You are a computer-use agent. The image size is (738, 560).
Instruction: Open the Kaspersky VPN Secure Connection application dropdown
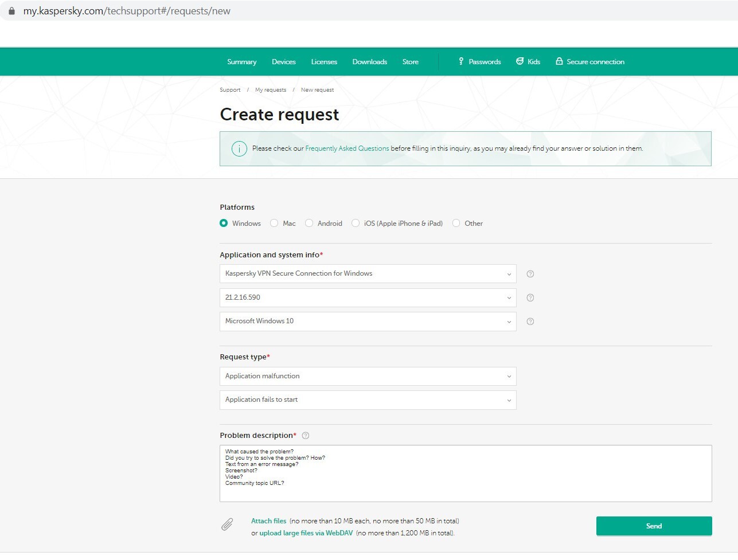click(x=368, y=274)
